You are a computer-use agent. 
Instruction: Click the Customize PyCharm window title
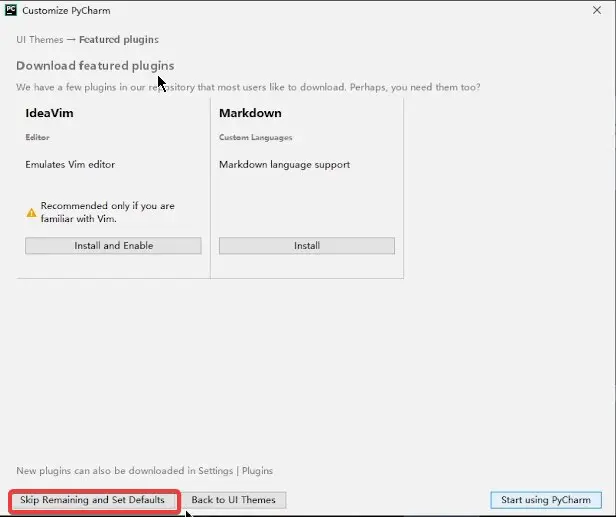click(66, 11)
